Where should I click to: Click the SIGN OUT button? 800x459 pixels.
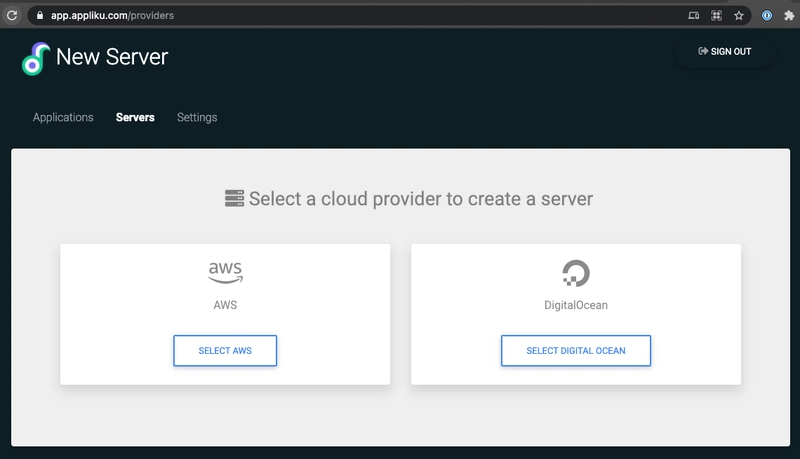click(724, 52)
